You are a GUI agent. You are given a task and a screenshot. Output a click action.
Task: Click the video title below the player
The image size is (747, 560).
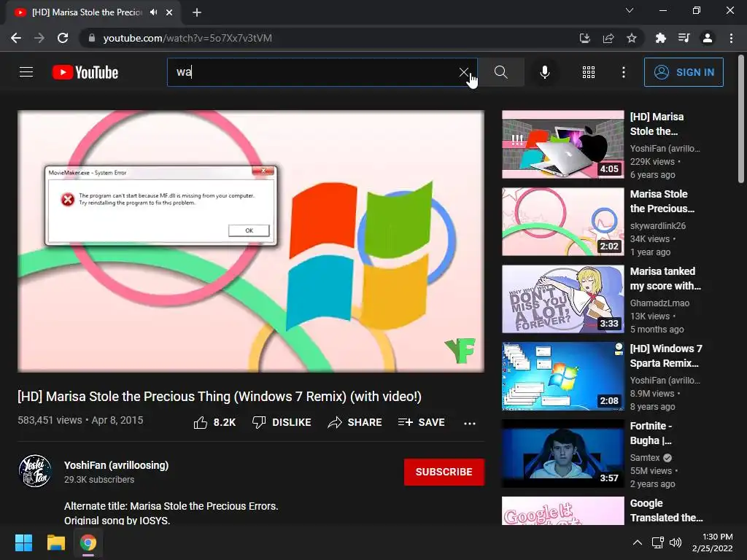tap(220, 397)
